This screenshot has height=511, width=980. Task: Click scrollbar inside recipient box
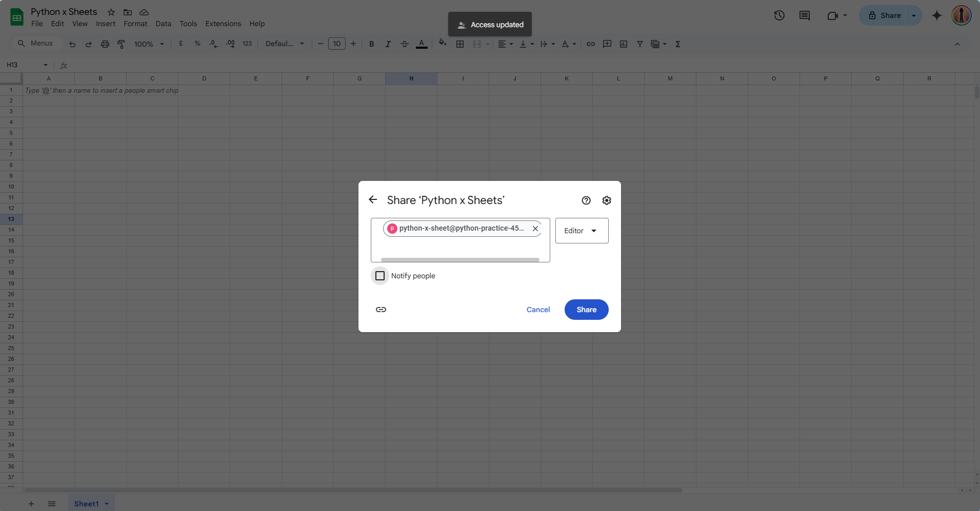pos(460,260)
